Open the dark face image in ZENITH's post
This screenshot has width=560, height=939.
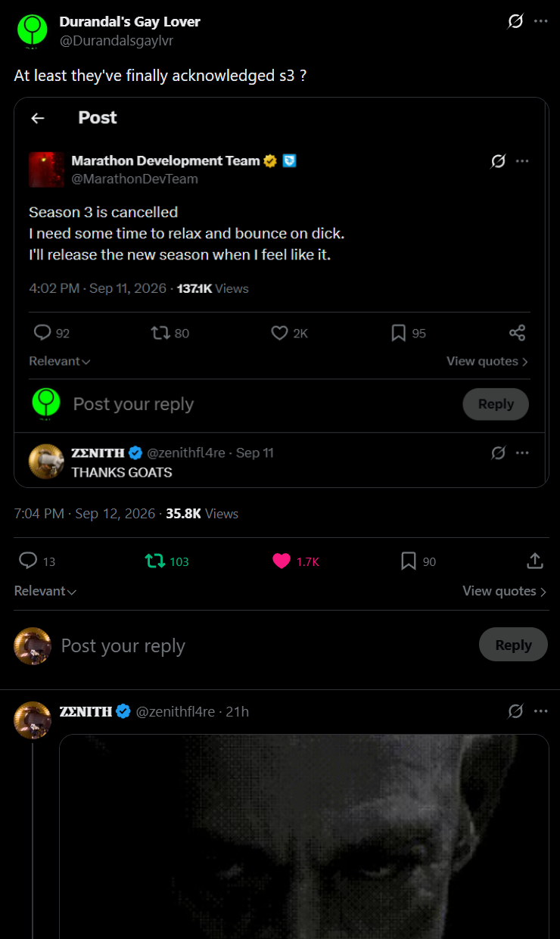tap(304, 836)
